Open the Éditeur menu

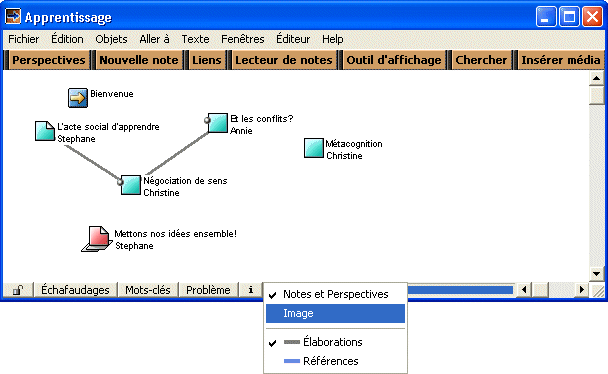tap(293, 39)
